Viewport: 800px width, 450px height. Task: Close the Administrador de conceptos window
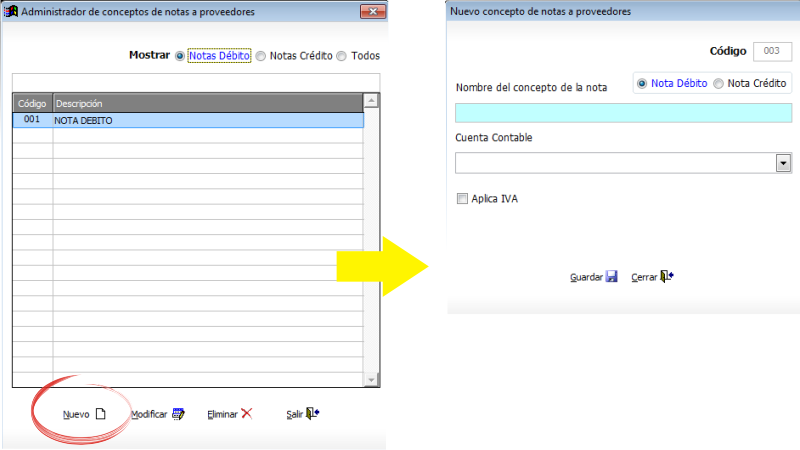click(x=372, y=11)
